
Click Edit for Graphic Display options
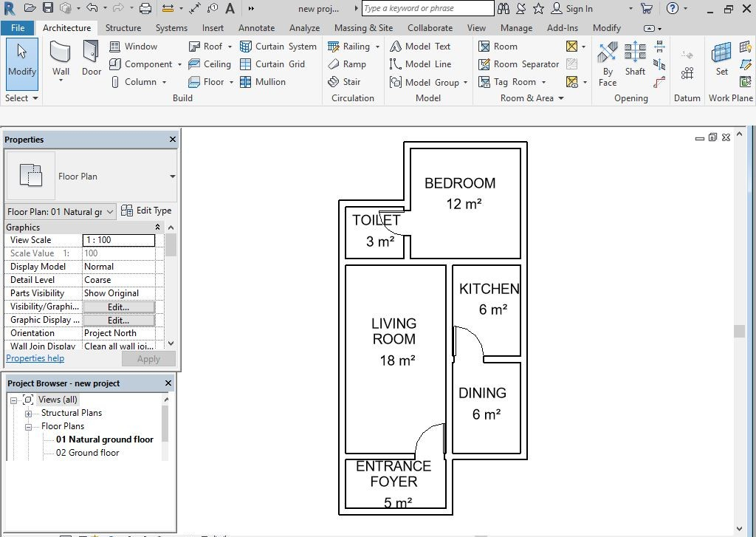pos(119,321)
